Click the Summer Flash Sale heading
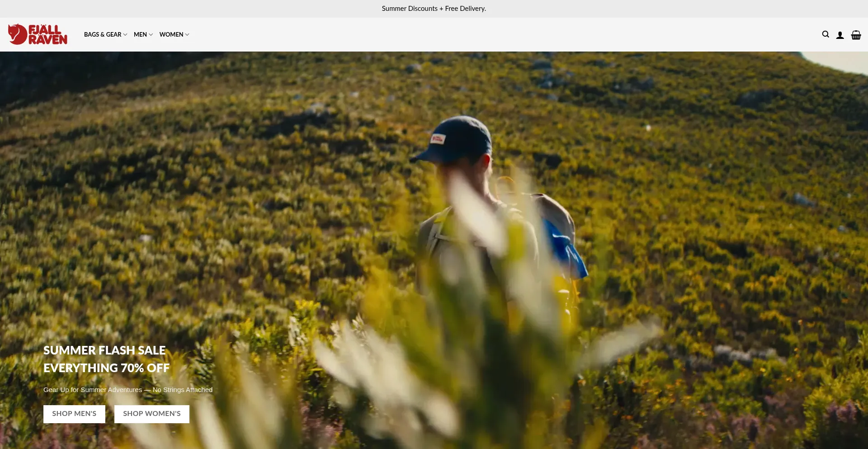Viewport: 868px width, 449px height. (x=104, y=350)
